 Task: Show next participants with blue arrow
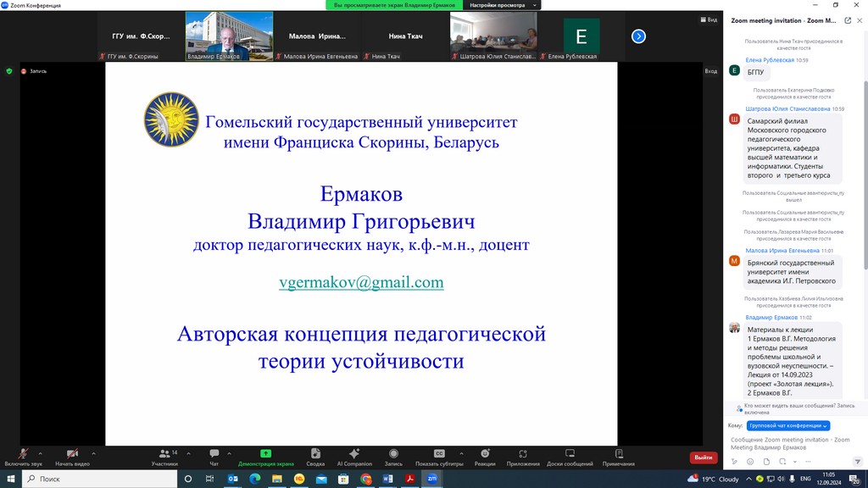coord(638,36)
